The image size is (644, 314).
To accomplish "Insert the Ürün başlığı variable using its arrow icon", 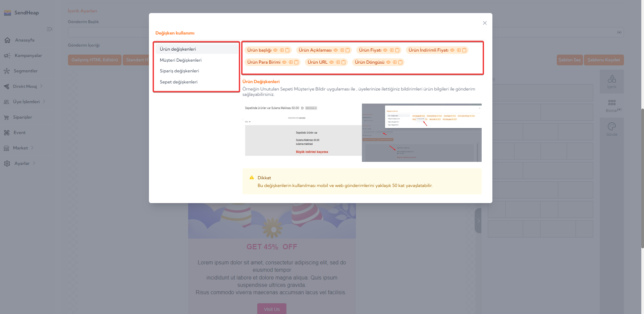I will [282, 50].
